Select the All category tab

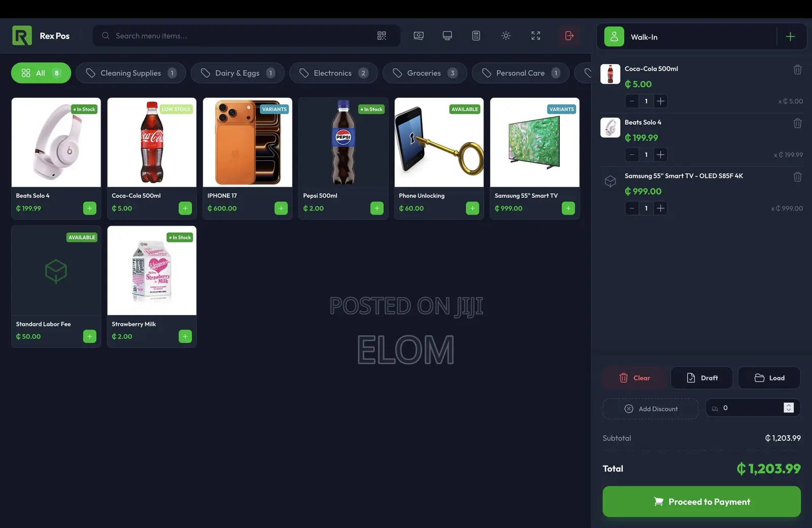click(x=41, y=73)
